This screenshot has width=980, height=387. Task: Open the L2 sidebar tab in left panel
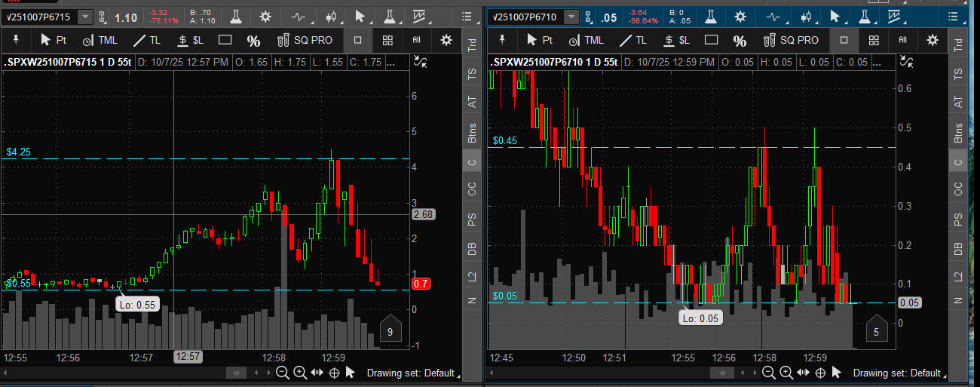(473, 277)
